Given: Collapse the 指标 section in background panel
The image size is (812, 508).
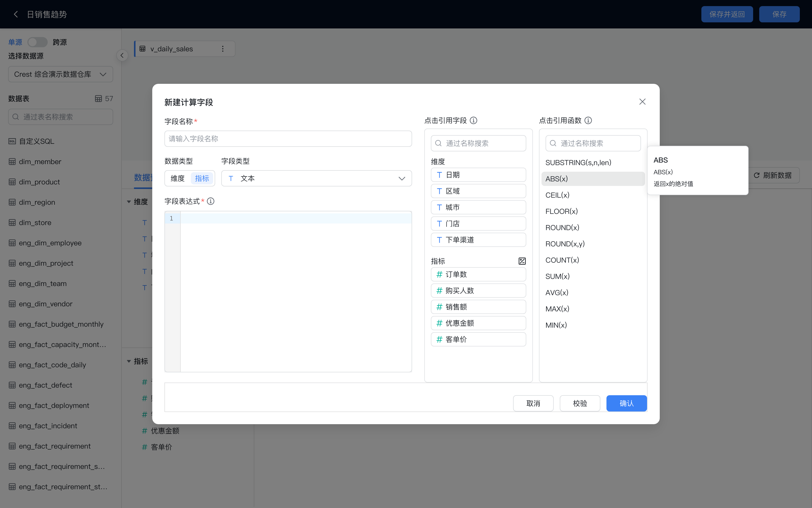Looking at the screenshot, I should pyautogui.click(x=129, y=361).
